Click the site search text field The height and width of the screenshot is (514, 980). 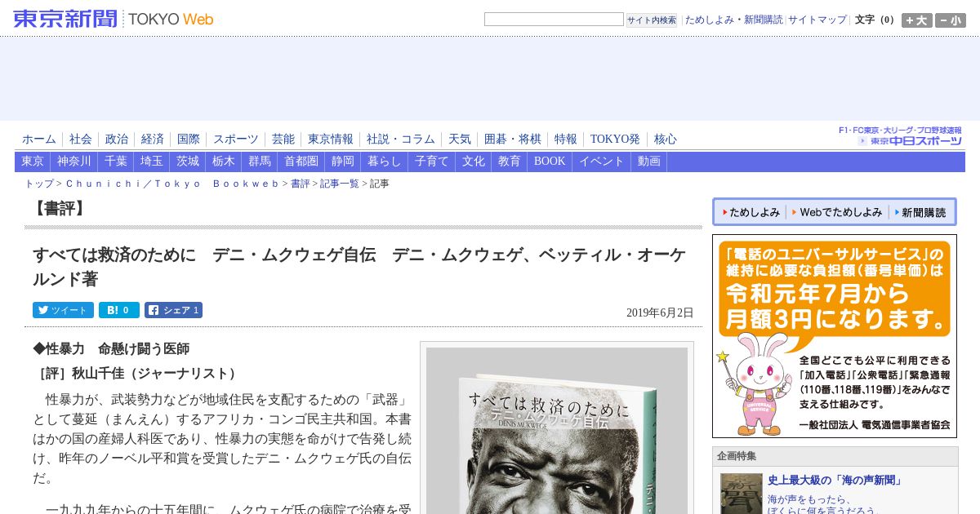[x=554, y=20]
